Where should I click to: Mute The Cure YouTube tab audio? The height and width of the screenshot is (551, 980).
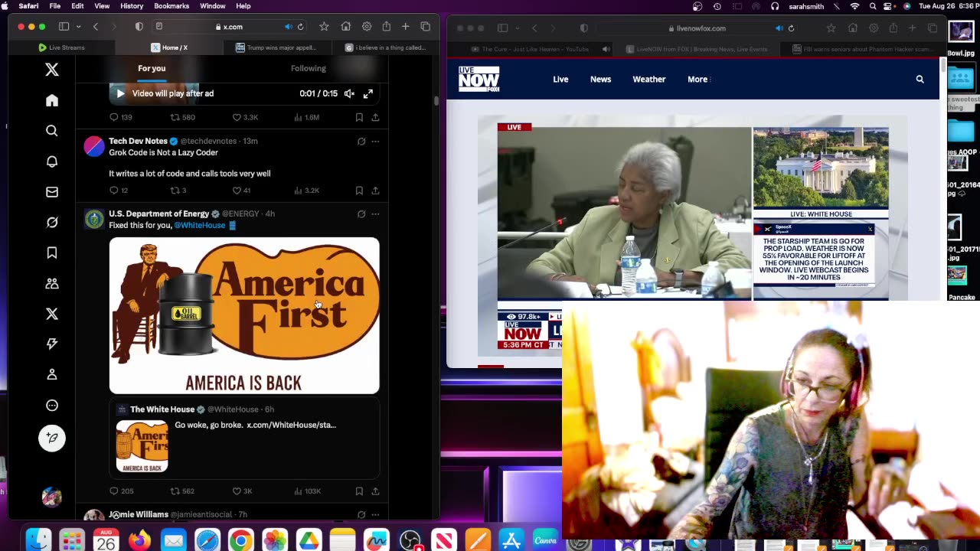pyautogui.click(x=606, y=49)
